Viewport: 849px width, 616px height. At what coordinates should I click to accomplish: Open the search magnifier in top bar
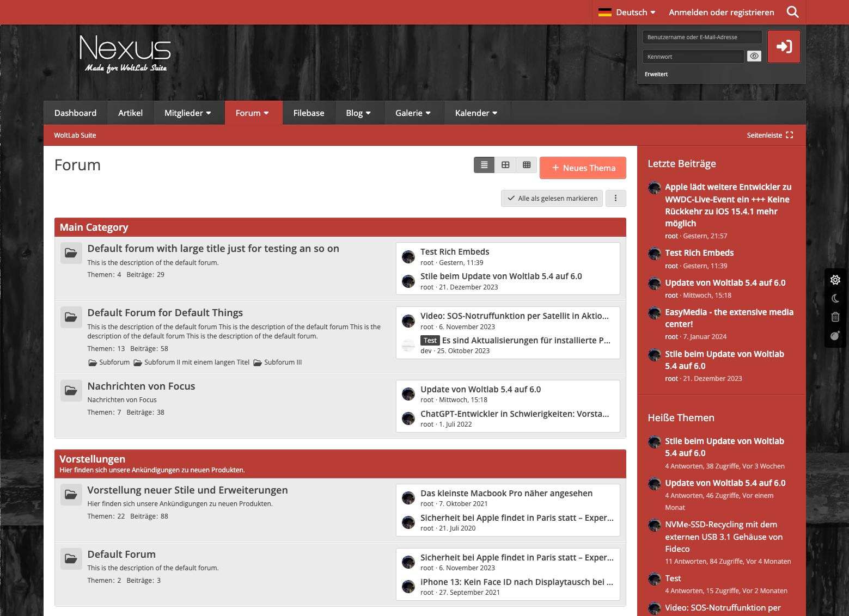click(x=792, y=12)
